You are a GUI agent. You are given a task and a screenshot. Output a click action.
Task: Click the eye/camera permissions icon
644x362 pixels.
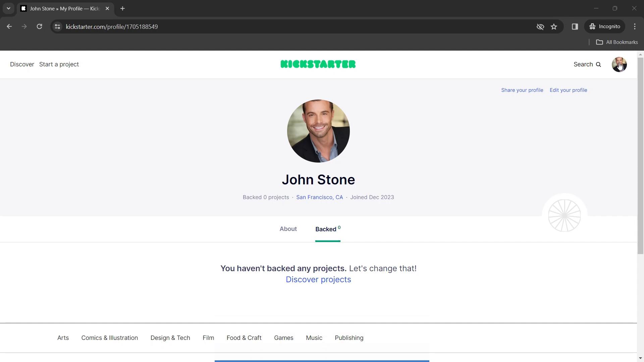click(540, 26)
